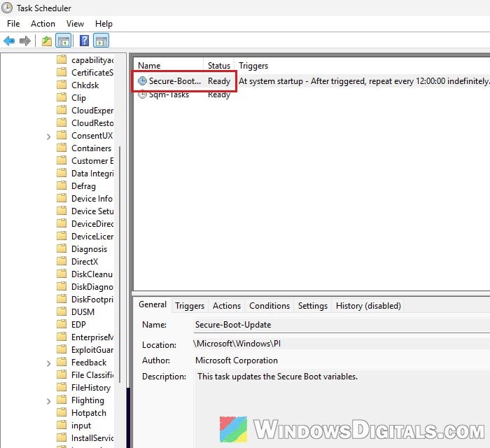Click the Diagnosis folder icon

62,249
